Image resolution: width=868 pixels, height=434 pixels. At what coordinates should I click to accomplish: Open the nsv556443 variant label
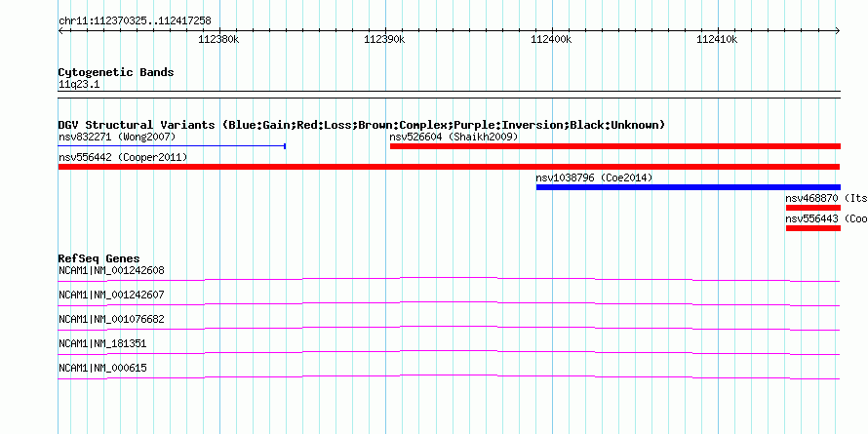point(826,218)
